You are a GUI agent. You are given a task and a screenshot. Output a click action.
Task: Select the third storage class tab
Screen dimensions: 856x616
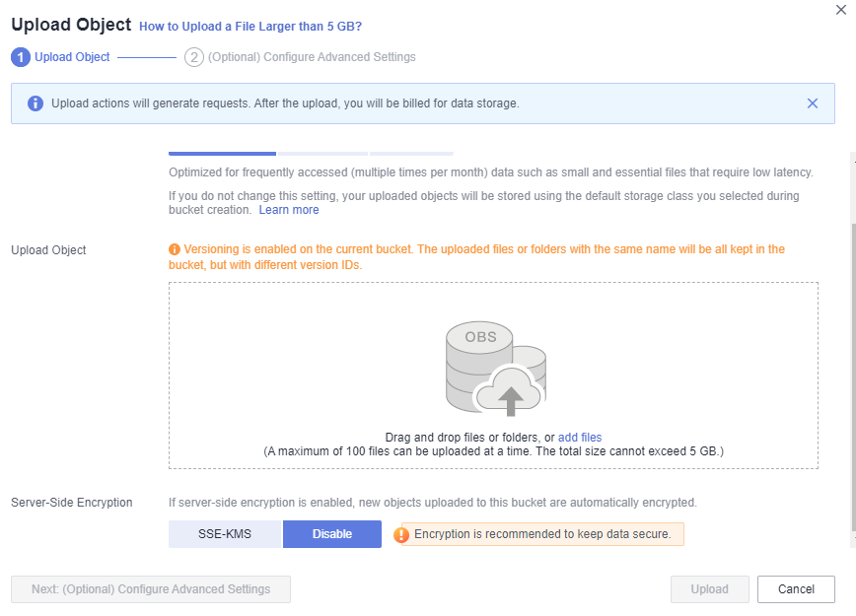pyautogui.click(x=411, y=154)
